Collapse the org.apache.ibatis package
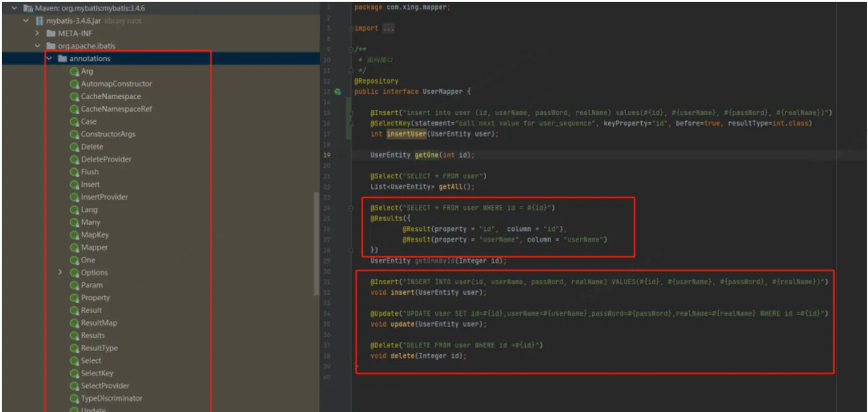This screenshot has width=868, height=412. [37, 46]
